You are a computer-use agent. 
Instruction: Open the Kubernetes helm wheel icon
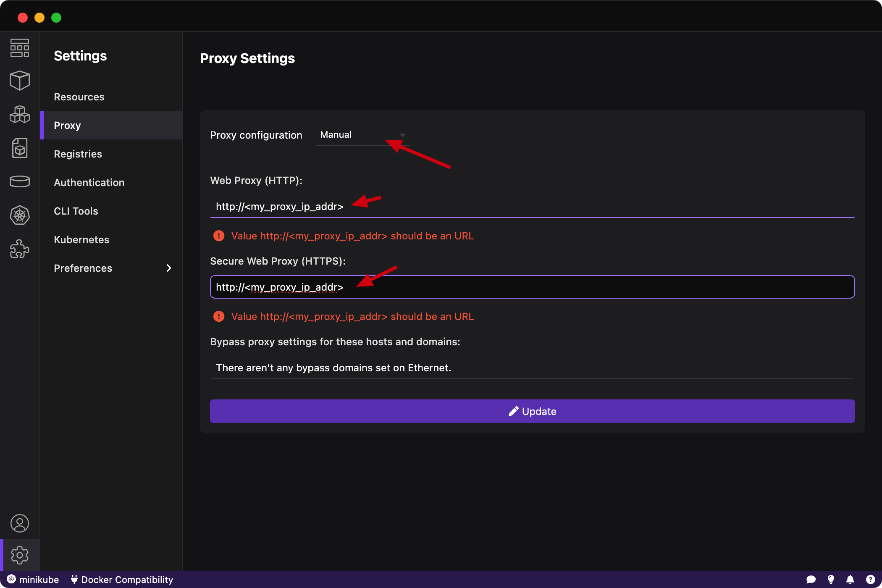click(x=20, y=215)
